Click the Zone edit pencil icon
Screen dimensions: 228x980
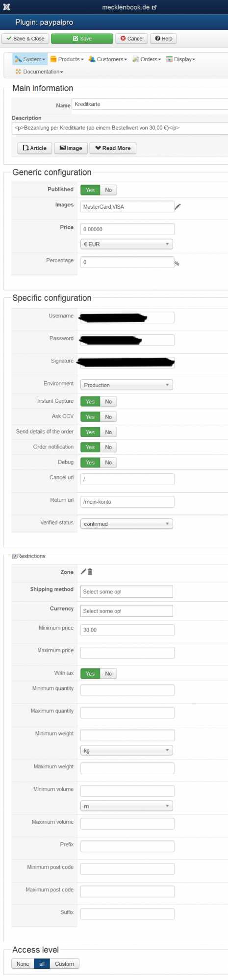coord(83,571)
